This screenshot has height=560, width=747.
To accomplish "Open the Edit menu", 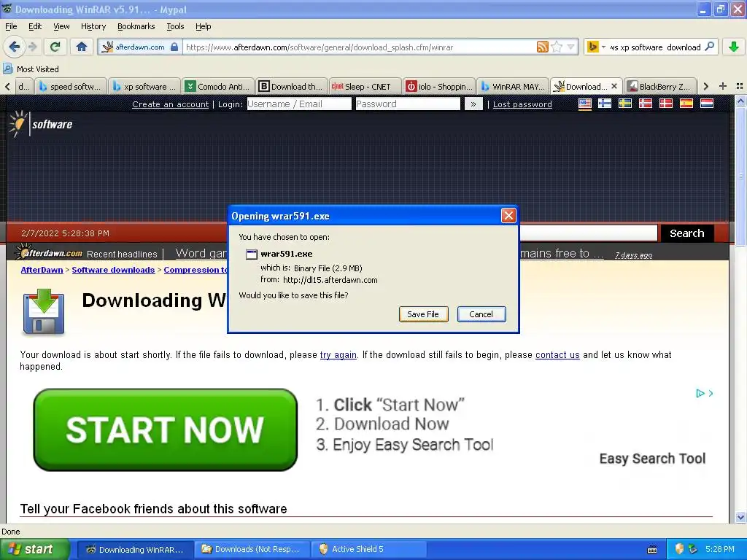I will [35, 26].
